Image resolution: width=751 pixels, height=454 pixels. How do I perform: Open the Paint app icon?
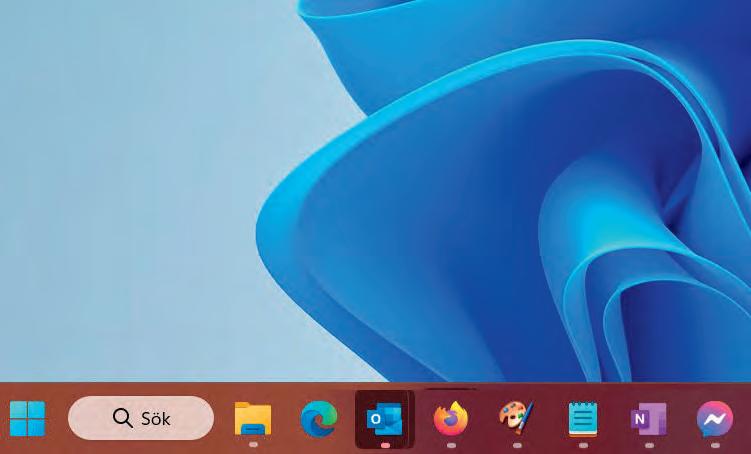[x=516, y=418]
